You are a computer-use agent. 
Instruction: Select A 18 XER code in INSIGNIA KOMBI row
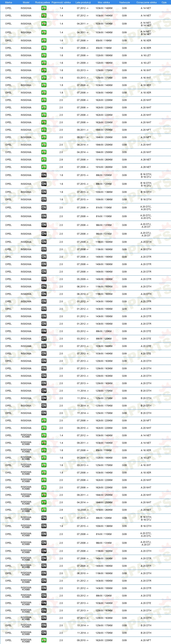146,473
